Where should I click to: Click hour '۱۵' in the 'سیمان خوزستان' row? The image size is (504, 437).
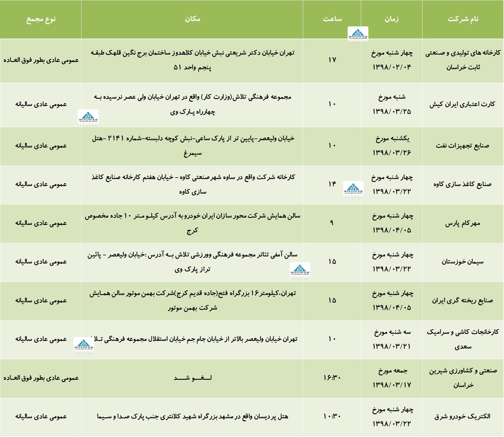[332, 262]
